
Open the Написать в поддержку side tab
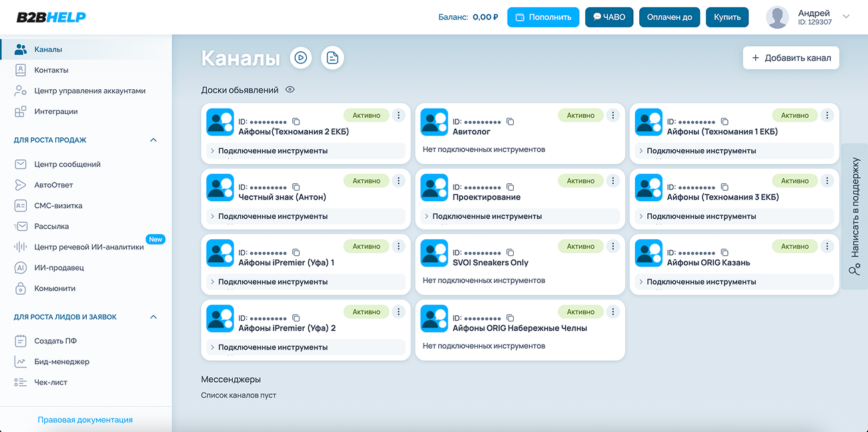855,217
